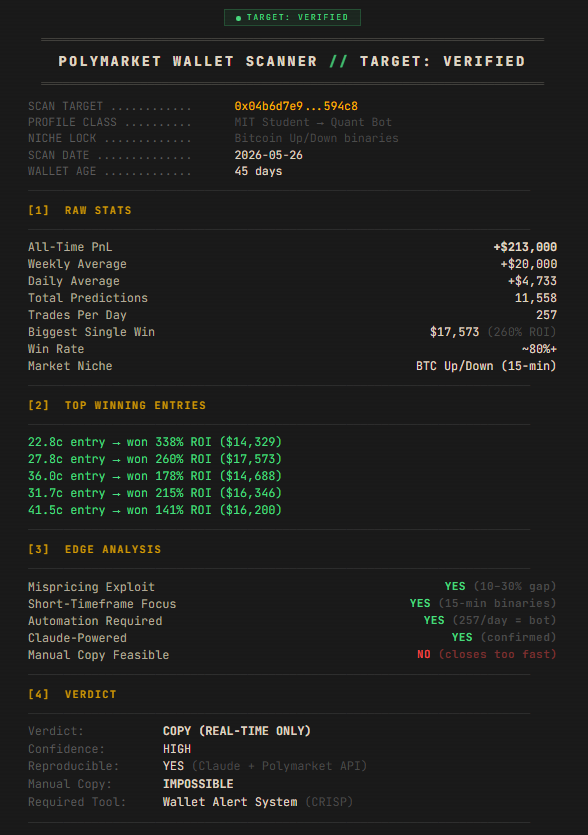Click the [3] EDGE ANALYSIS heading
Viewport: 588px width, 835px height.
pyautogui.click(x=95, y=550)
